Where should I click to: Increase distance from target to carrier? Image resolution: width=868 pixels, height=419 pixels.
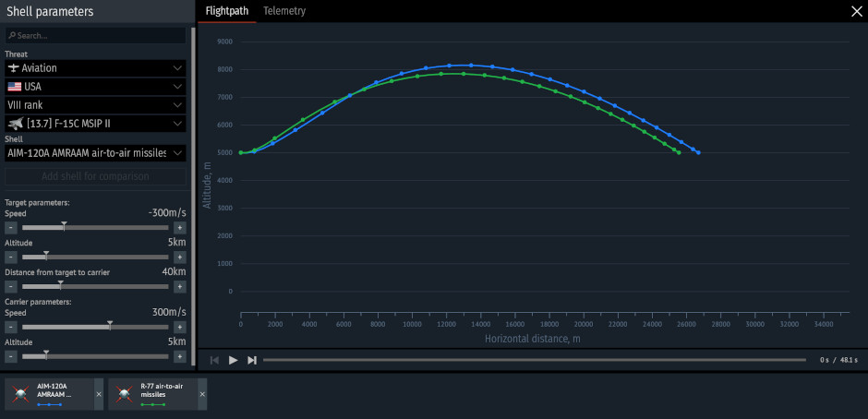[179, 286]
